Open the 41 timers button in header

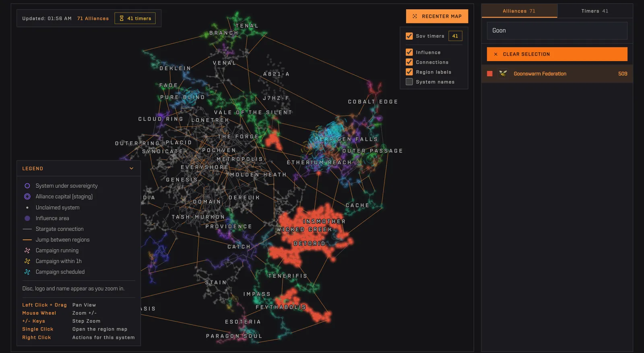pos(135,18)
